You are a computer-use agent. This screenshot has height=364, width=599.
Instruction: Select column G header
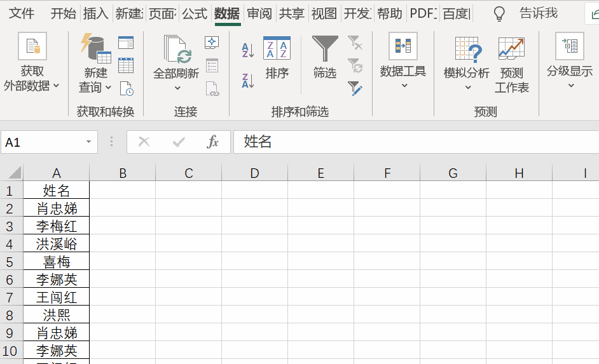pyautogui.click(x=453, y=173)
